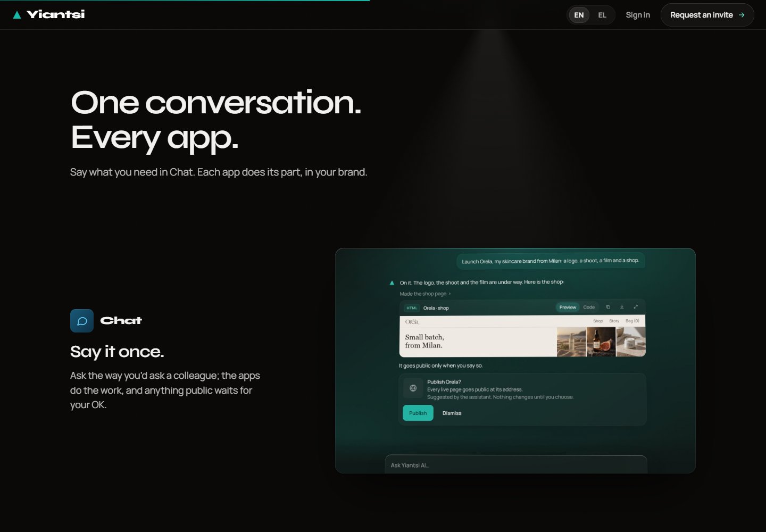
Task: Click the blue Chat app icon
Action: pyautogui.click(x=82, y=321)
